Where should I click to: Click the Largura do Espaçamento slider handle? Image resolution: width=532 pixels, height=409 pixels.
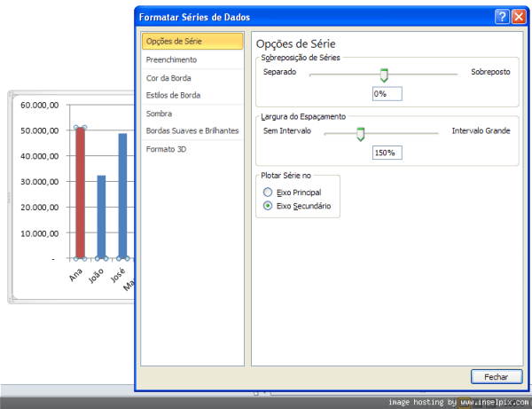pos(360,134)
